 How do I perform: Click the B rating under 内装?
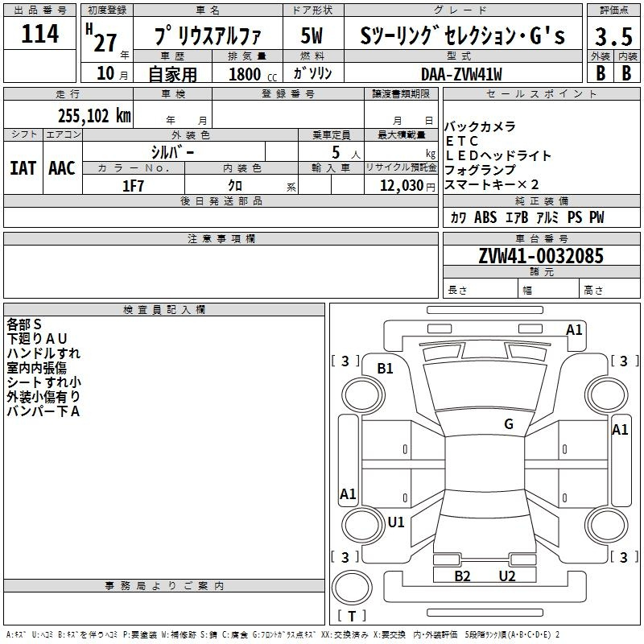[626, 73]
